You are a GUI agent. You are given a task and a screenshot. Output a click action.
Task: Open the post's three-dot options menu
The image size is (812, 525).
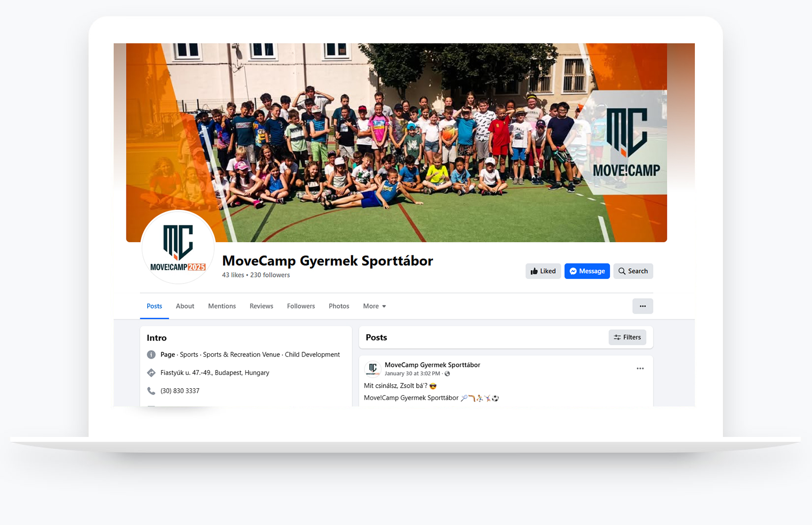coord(640,369)
